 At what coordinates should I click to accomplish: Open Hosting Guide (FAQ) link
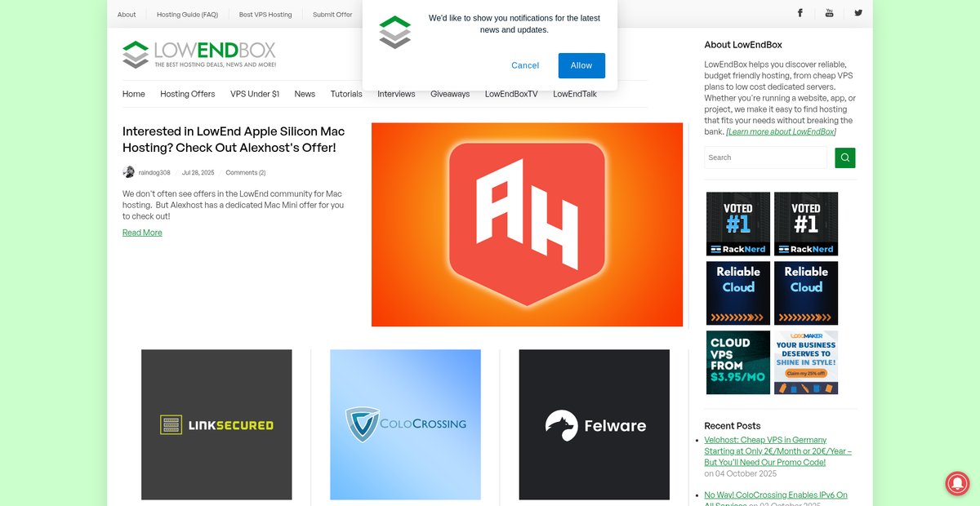187,15
